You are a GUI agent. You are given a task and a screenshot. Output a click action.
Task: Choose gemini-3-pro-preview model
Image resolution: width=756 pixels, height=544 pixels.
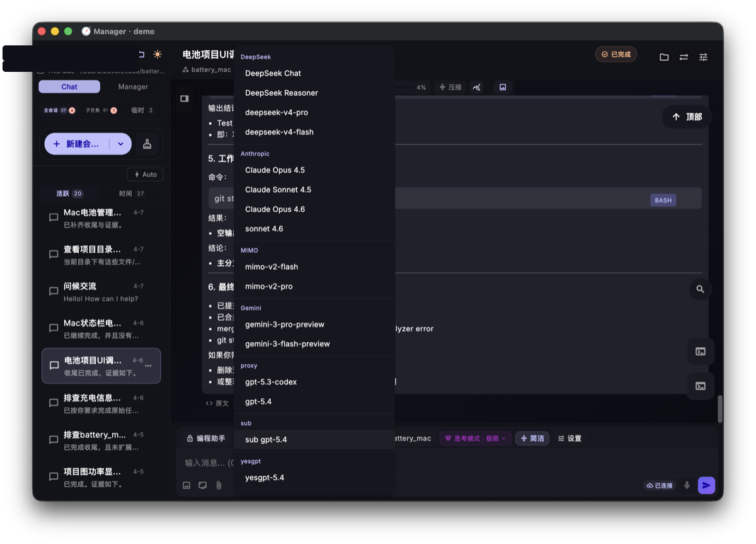(314, 325)
